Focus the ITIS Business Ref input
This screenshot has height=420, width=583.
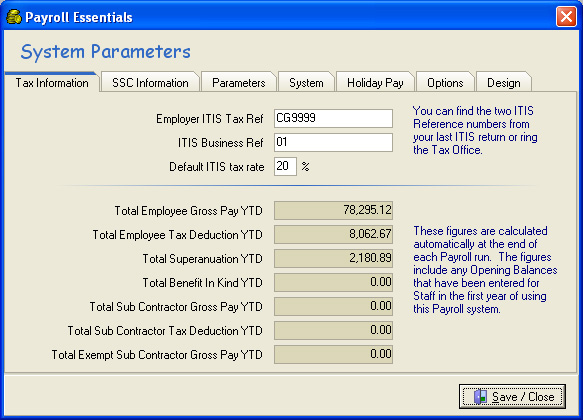pos(333,142)
